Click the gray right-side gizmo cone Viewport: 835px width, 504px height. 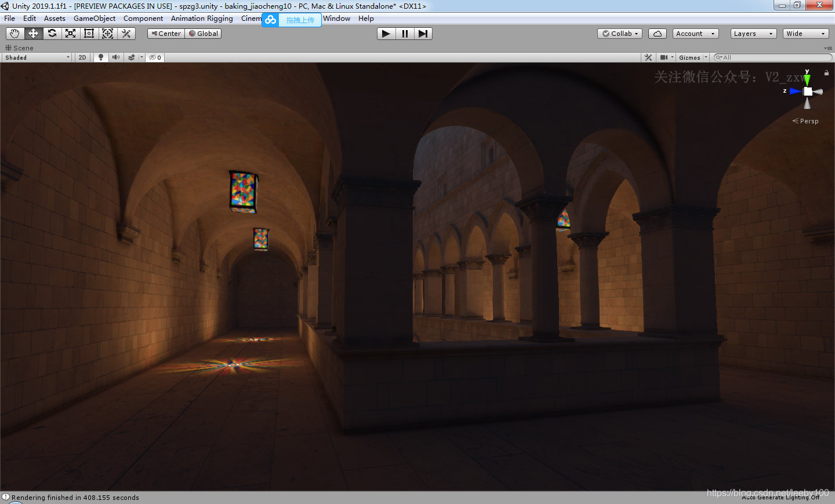tap(818, 92)
